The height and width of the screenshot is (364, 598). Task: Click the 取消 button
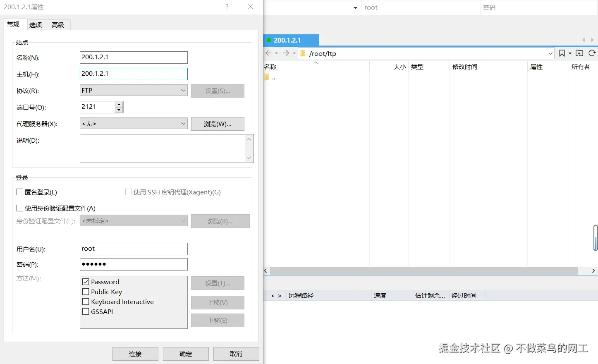tap(236, 354)
